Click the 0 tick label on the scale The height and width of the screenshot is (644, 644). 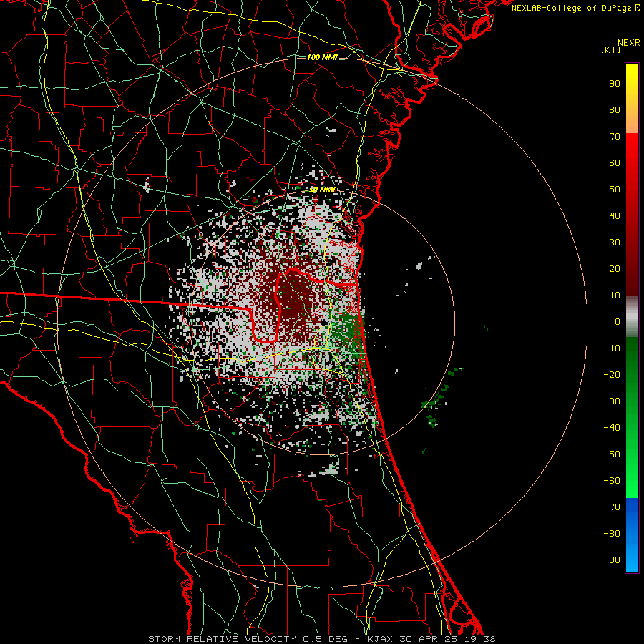coord(618,322)
